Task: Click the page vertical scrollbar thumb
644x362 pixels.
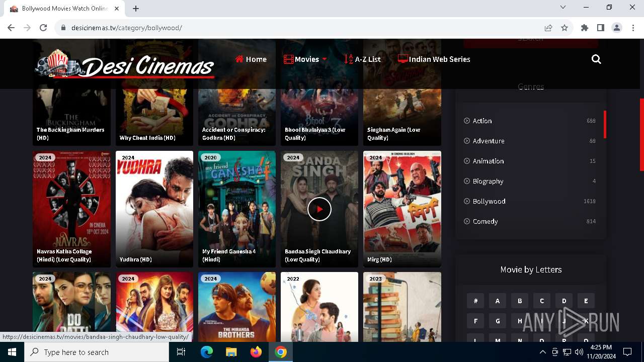Action: 641,135
